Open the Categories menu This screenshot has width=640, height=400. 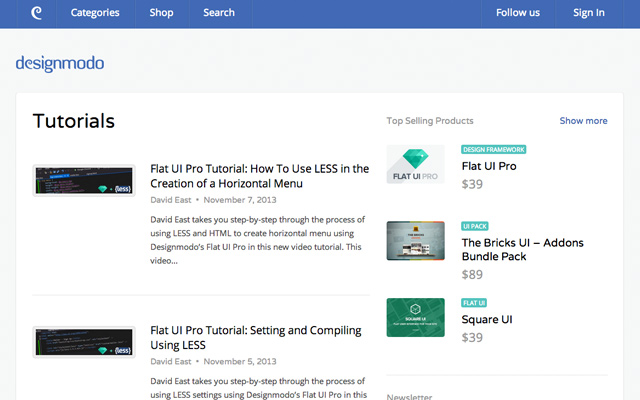[x=95, y=13]
